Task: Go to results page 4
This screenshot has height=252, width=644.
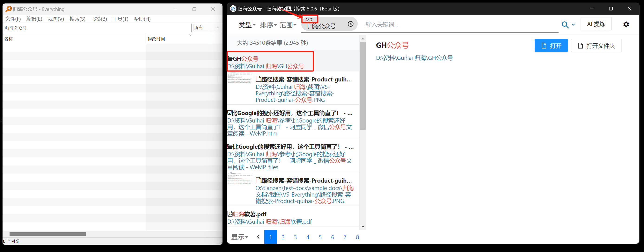Action: [x=308, y=237]
